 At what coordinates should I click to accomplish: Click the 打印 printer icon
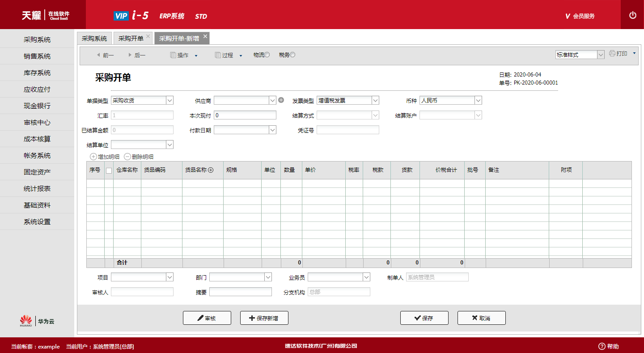pyautogui.click(x=612, y=54)
